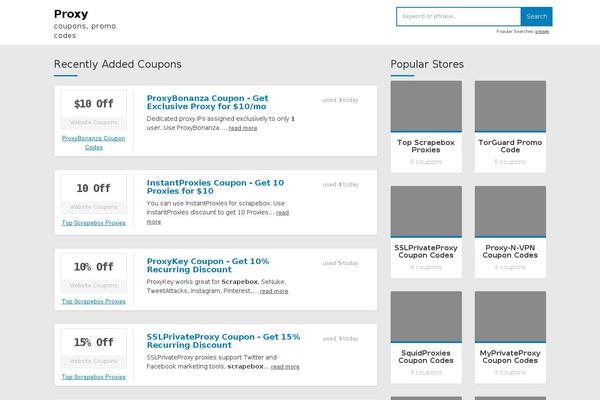The height and width of the screenshot is (400, 600).
Task: Click TorGuard Promo Code store name
Action: (510, 146)
